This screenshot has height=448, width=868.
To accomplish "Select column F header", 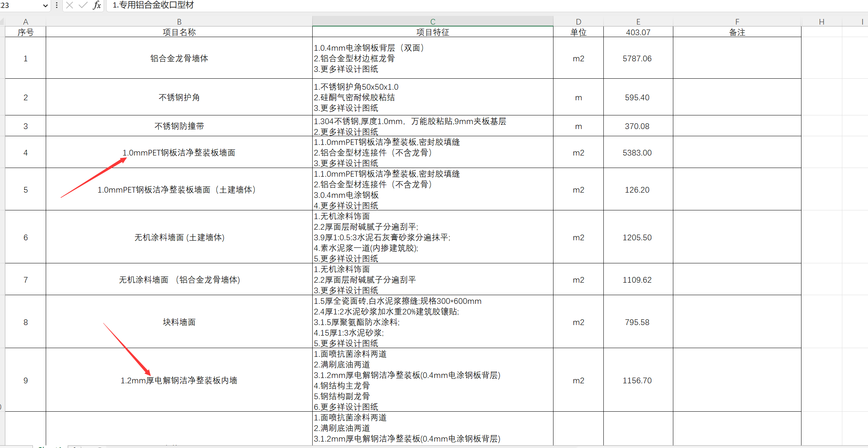I will click(737, 22).
